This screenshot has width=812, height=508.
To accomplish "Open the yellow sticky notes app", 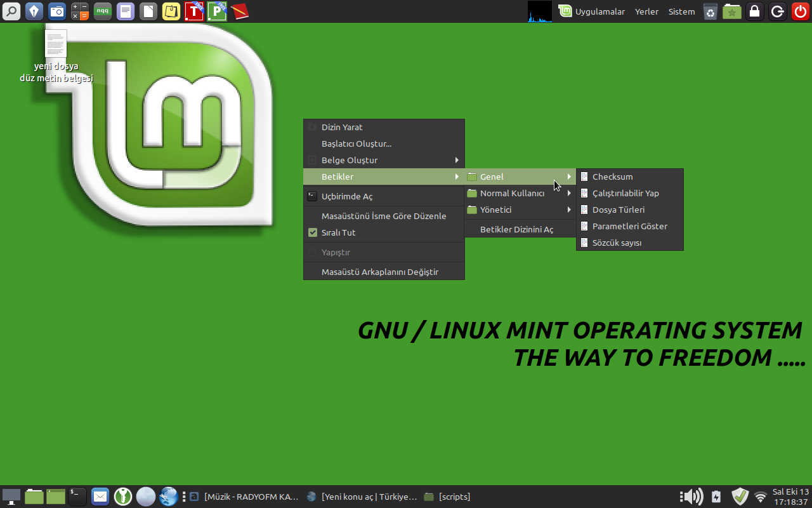I will click(x=171, y=11).
